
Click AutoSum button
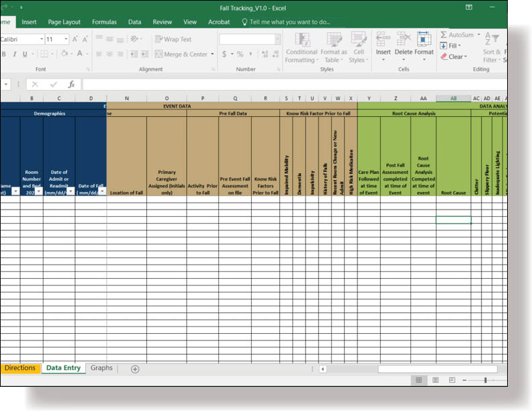(457, 35)
